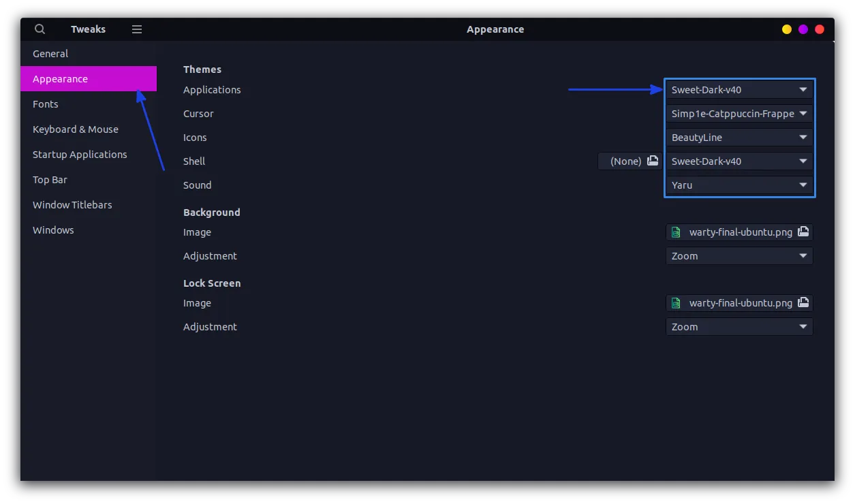Select the Top Bar section
The height and width of the screenshot is (504, 855).
click(50, 179)
